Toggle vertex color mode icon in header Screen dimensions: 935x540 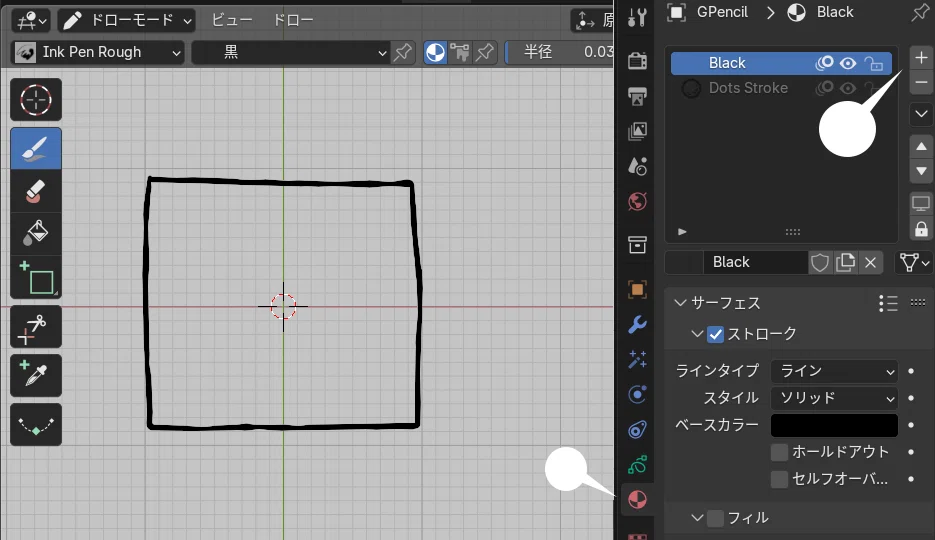[460, 52]
